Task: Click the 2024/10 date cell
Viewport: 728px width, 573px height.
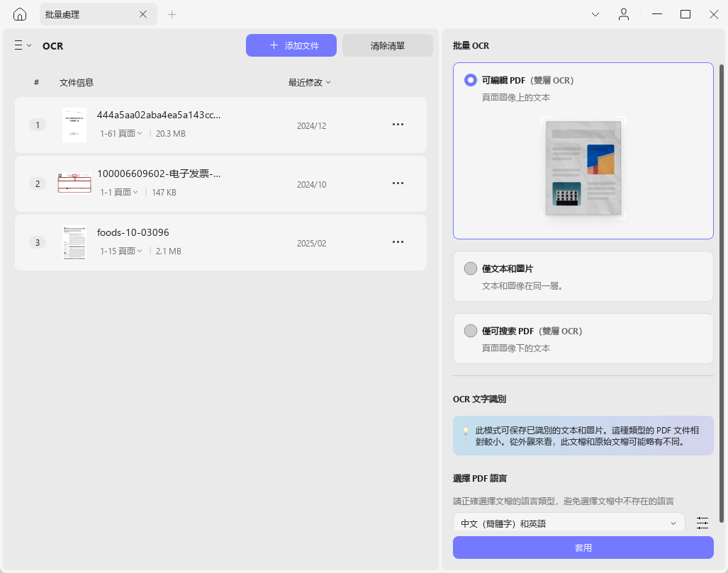Action: (311, 185)
